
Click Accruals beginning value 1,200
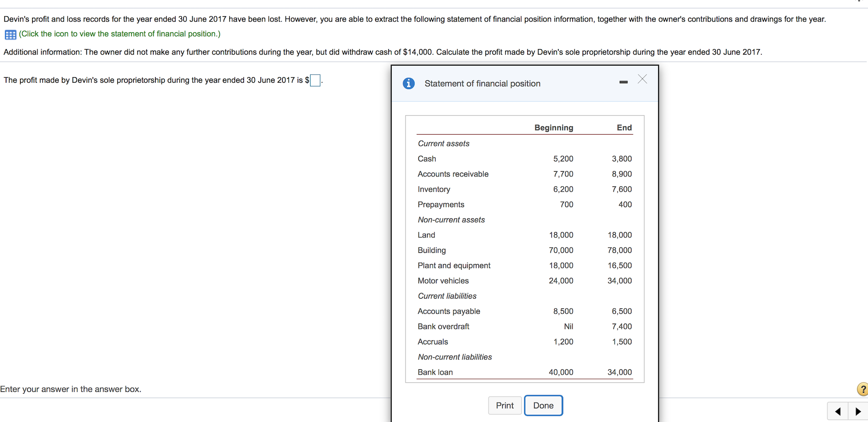click(x=563, y=342)
